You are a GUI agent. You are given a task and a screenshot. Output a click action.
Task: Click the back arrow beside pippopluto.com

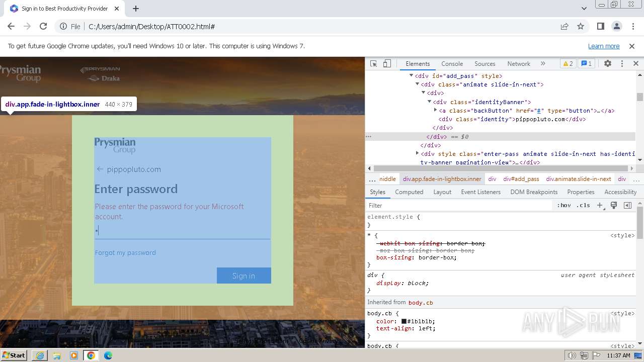[x=100, y=169]
